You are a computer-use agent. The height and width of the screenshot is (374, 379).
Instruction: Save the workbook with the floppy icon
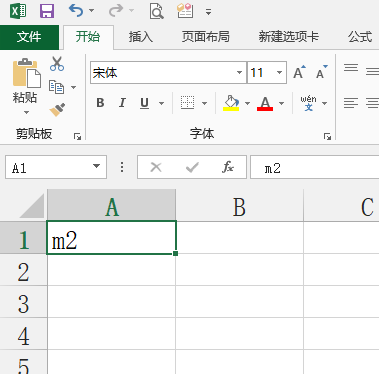click(47, 11)
